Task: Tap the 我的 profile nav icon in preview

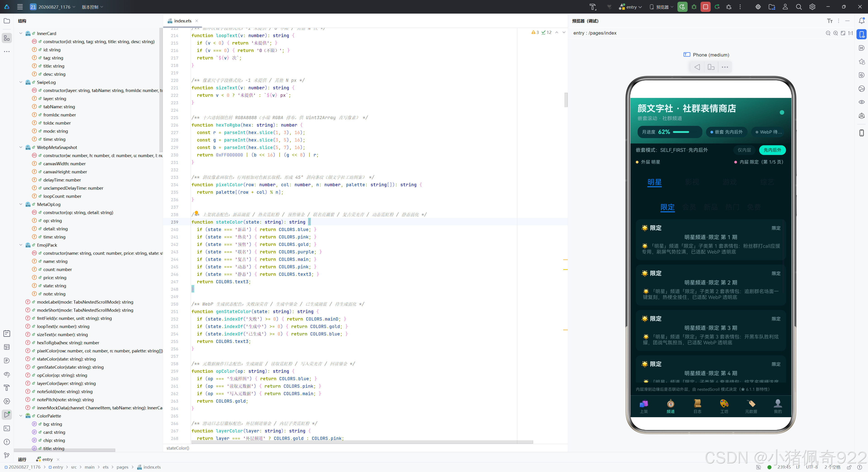Action: (x=778, y=406)
